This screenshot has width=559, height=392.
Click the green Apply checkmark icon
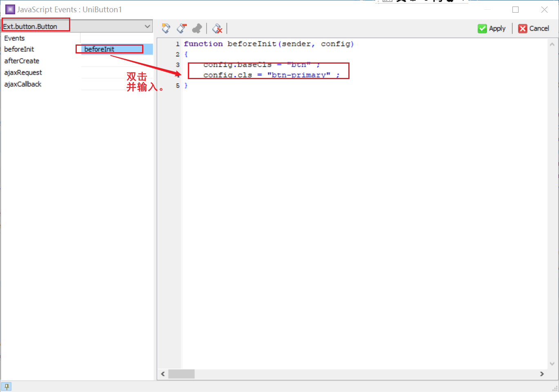(482, 28)
